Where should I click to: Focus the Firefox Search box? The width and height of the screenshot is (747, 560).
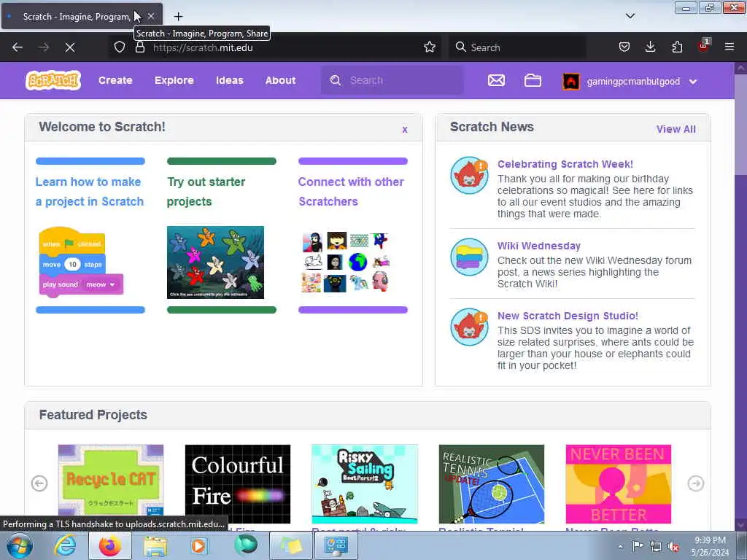pyautogui.click(x=517, y=47)
